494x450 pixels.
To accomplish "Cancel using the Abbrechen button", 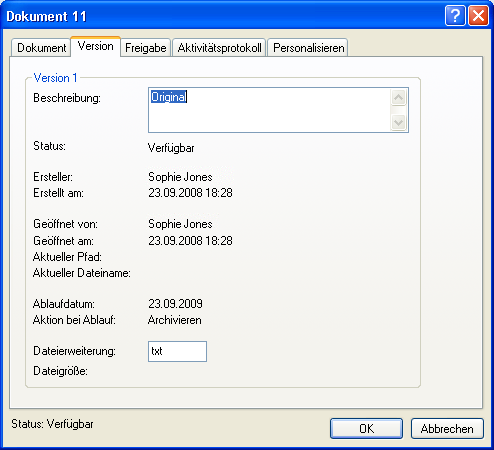I will (x=447, y=429).
